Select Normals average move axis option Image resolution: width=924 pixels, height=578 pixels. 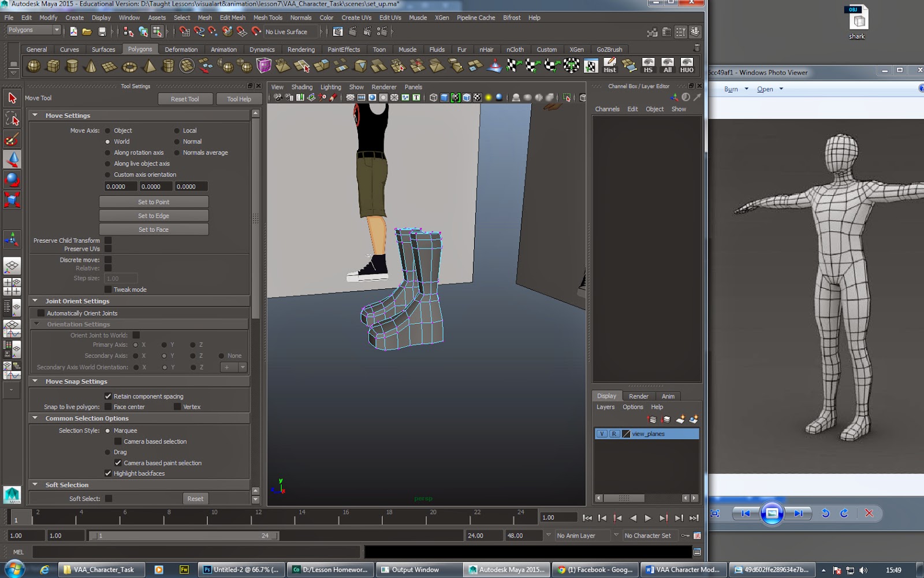[x=177, y=153]
